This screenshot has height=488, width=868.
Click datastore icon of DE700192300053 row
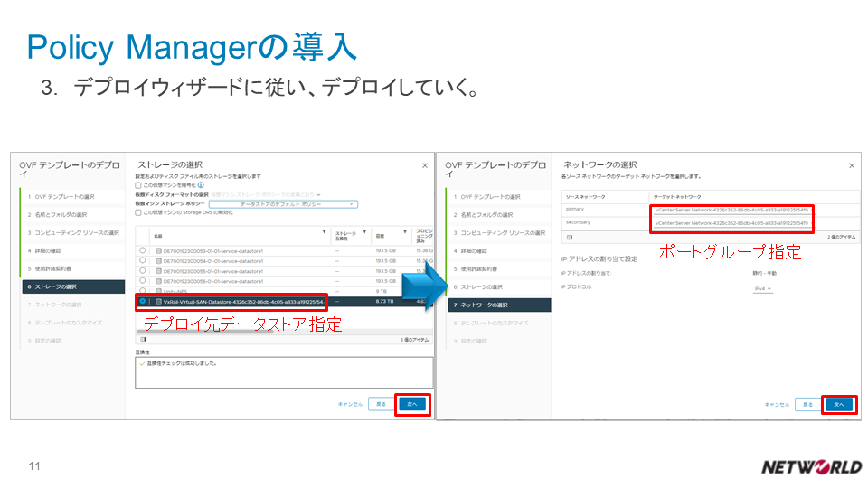[159, 250]
